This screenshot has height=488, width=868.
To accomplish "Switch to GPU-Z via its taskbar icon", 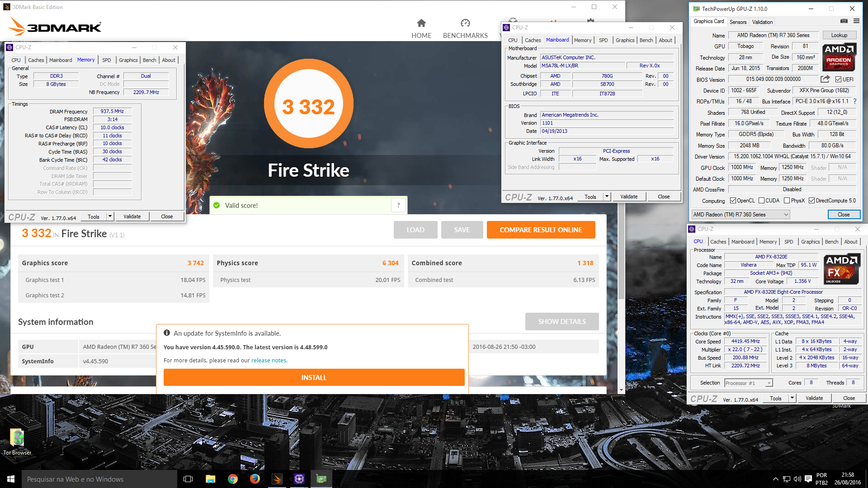I will tap(321, 479).
